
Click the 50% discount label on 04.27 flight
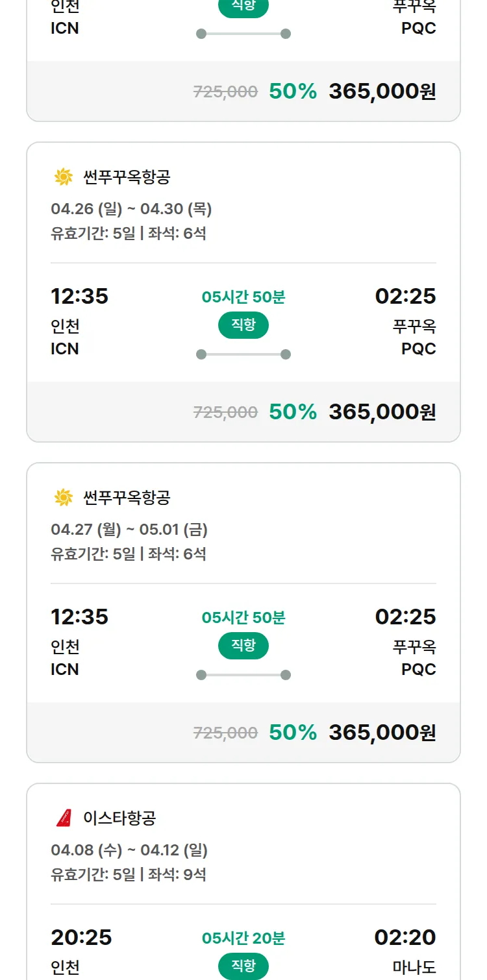(x=293, y=733)
